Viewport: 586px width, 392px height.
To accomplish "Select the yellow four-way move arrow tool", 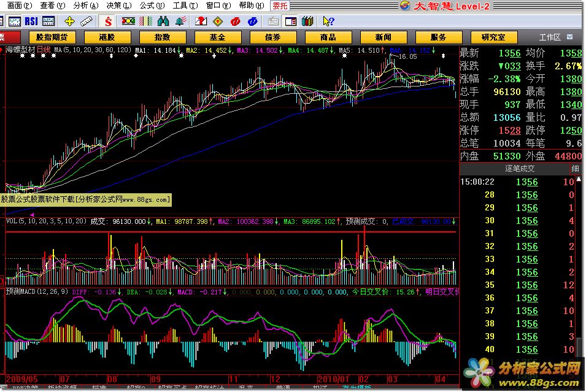I will 69,21.
